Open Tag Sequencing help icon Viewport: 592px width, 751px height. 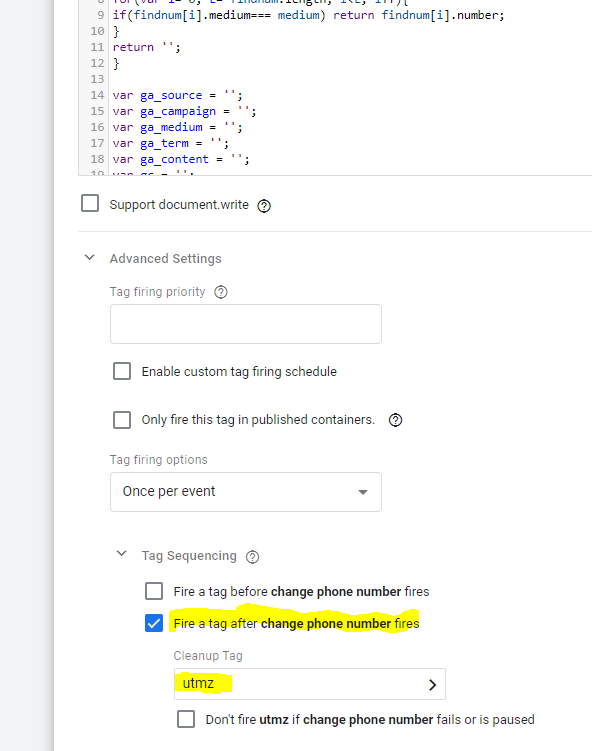click(252, 557)
